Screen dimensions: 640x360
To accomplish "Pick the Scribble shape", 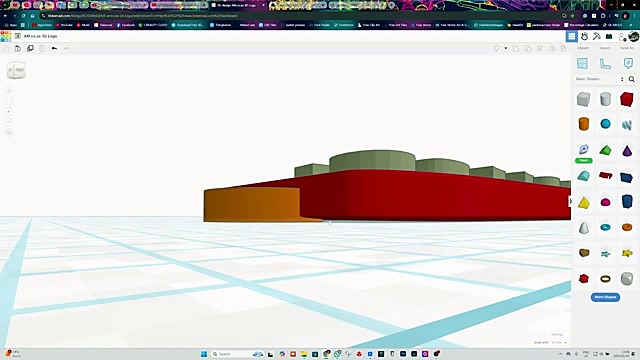I will click(x=627, y=125).
